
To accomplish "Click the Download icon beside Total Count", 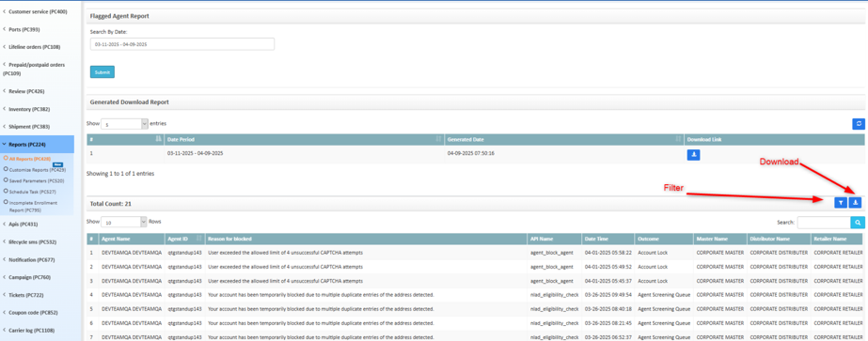I will pyautogui.click(x=855, y=203).
